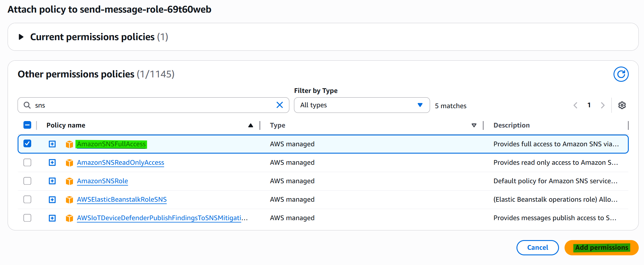
Task: Toggle the select-all header checkbox
Action: [x=27, y=125]
